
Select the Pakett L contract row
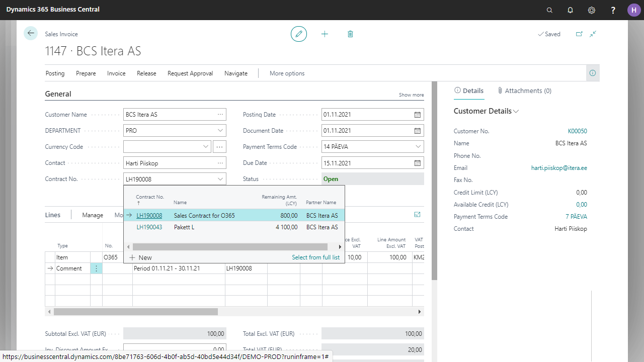[x=234, y=227]
